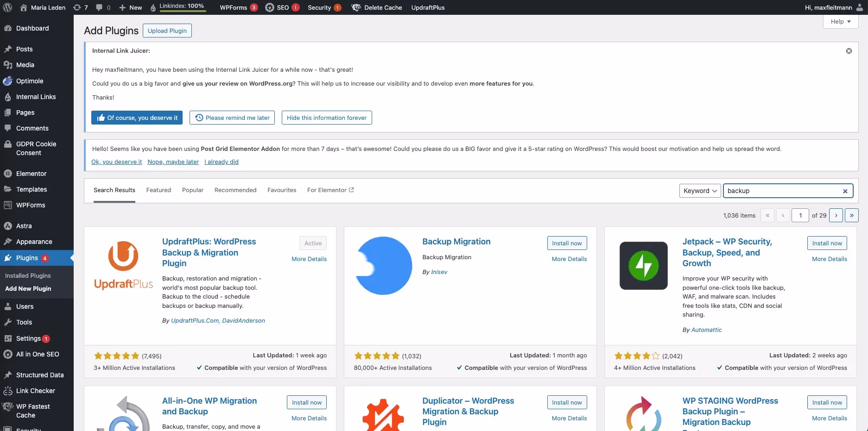This screenshot has width=868, height=431.
Task: Click the UpdraftPlus logo thumbnail
Action: tap(123, 266)
